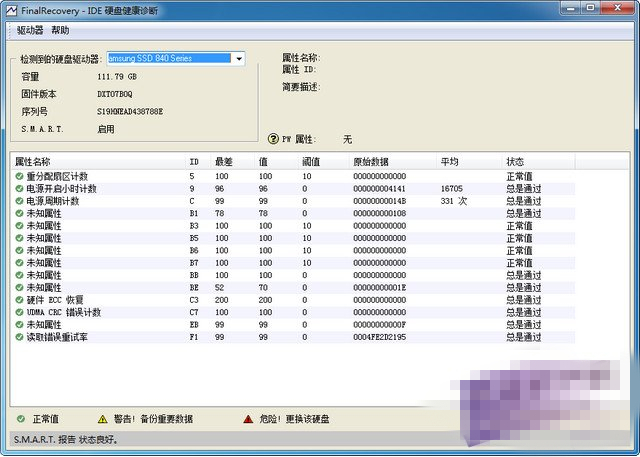Image resolution: width=640 pixels, height=457 pixels.
Task: Click the firmware version DXT07B0Q
Action: (114, 94)
